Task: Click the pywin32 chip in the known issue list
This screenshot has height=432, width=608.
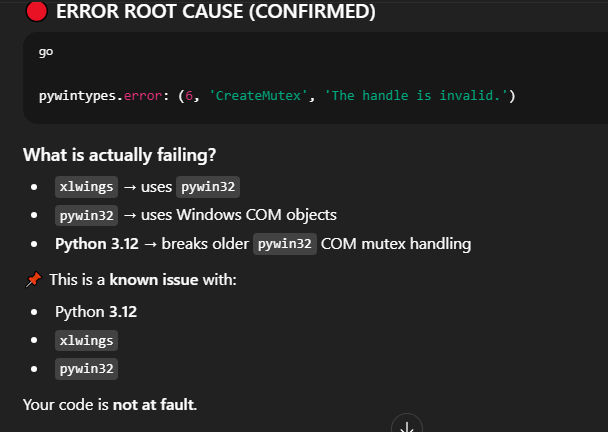Action: [86, 369]
